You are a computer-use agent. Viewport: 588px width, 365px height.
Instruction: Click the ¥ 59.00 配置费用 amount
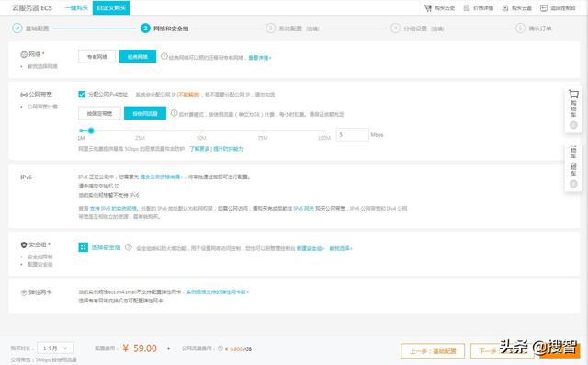coord(140,348)
